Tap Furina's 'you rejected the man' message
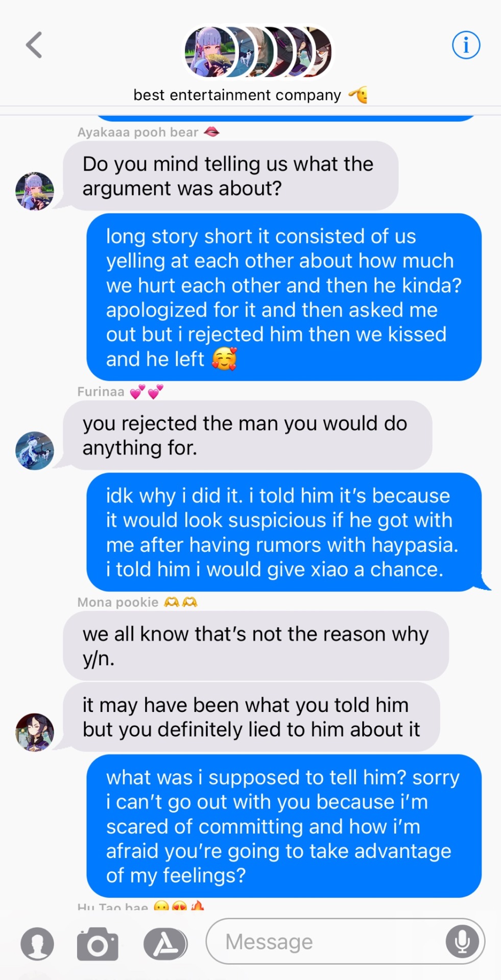Viewport: 501px width, 980px height. [x=248, y=435]
